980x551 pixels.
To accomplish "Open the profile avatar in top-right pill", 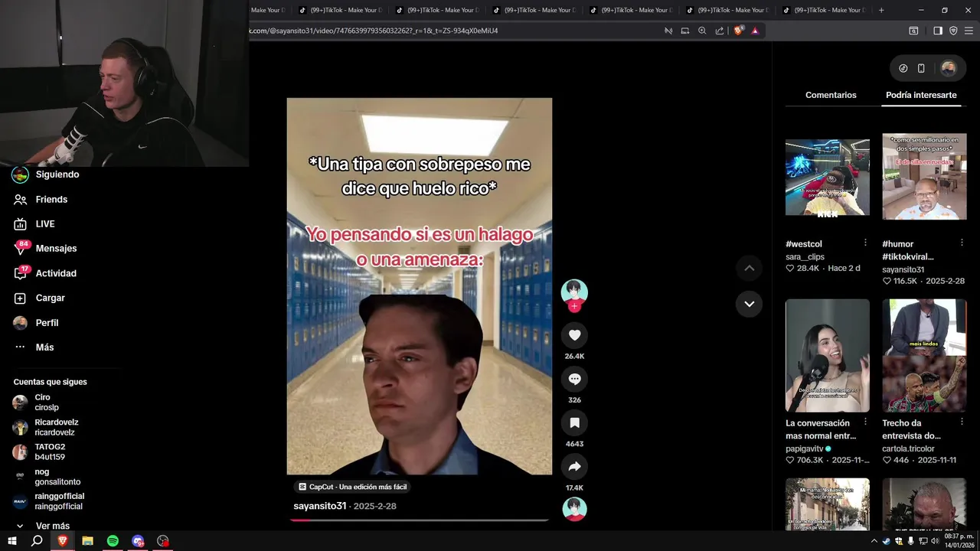I will (x=948, y=68).
